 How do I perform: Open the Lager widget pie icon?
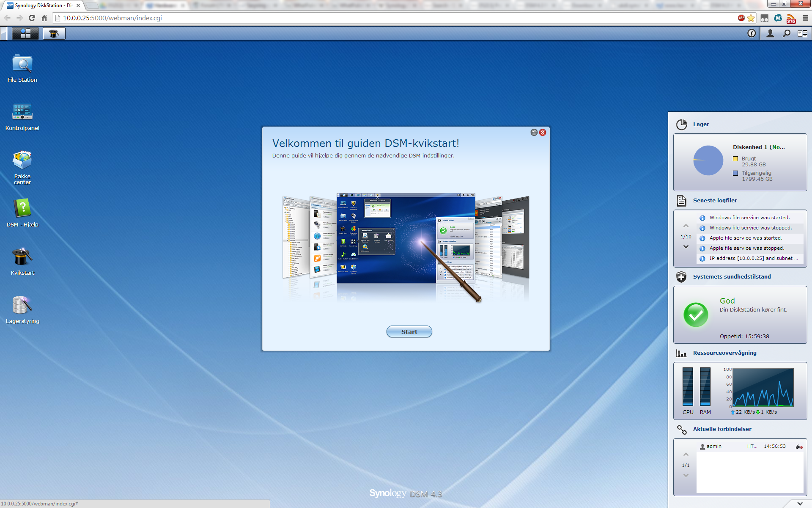681,124
